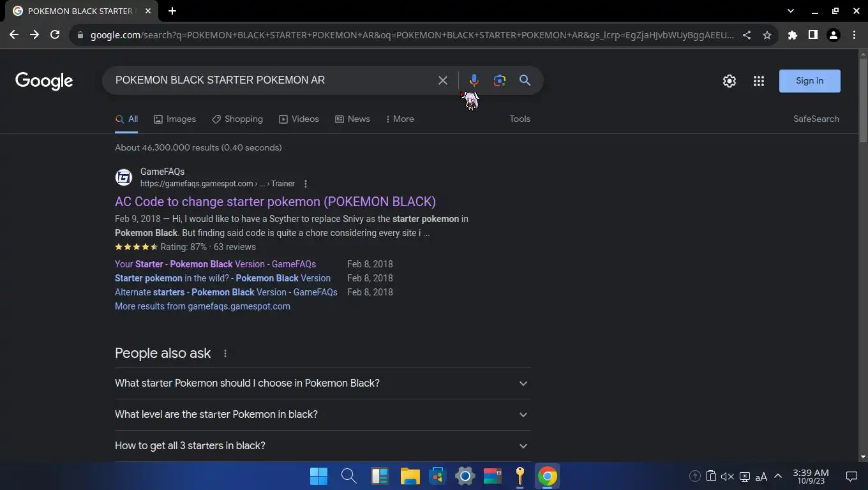Start voice search with the microphone icon
This screenshot has height=490, width=868.
pos(474,80)
